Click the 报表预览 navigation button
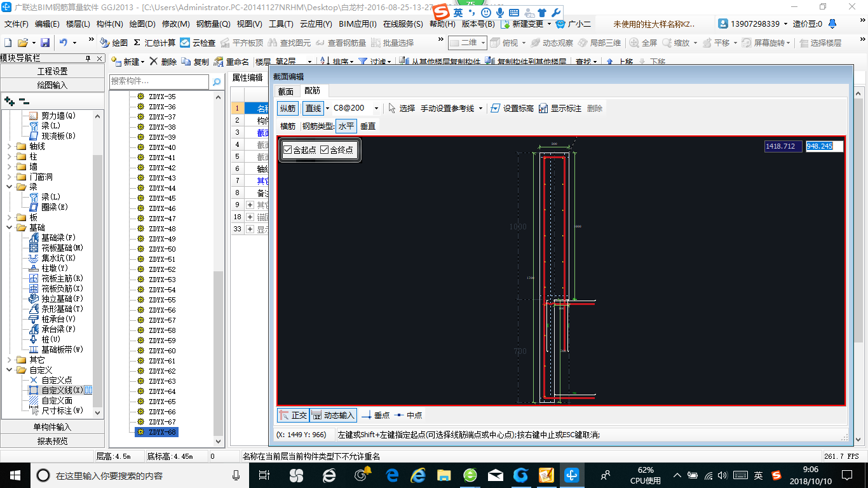 [x=53, y=441]
